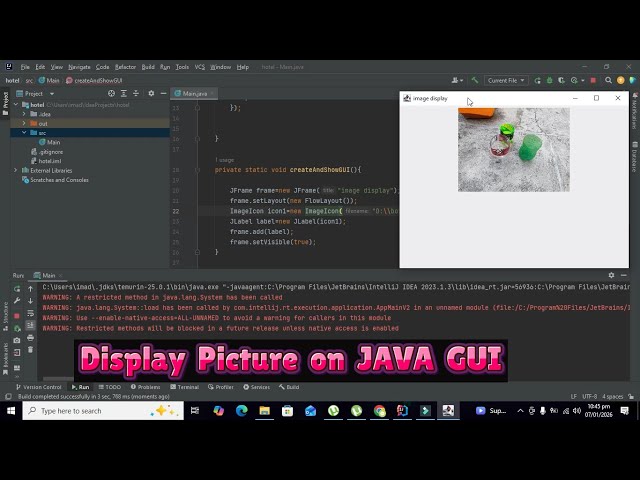The height and width of the screenshot is (480, 640).
Task: Hide the Project panel with minus icon
Action: coord(163,93)
